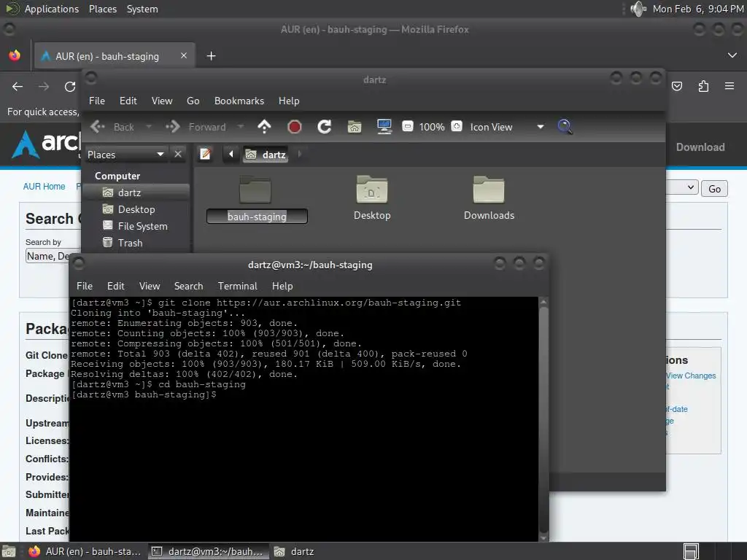This screenshot has width=747, height=560.
Task: Select Desktop in Places sidebar
Action: 136,209
